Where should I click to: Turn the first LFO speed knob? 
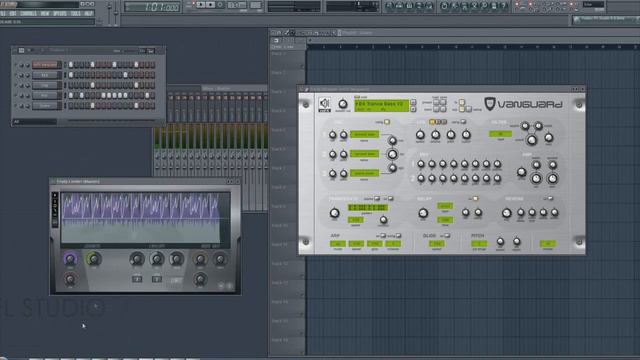[x=420, y=135]
